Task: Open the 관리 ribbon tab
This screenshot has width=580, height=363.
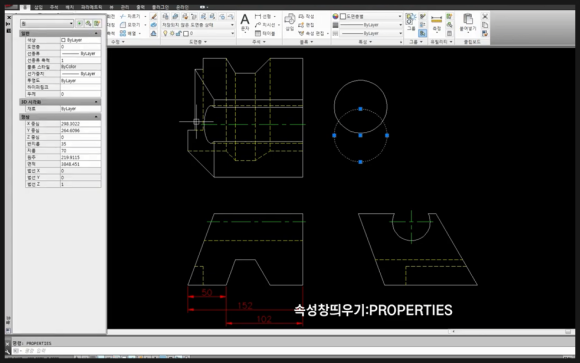Action: (125, 7)
